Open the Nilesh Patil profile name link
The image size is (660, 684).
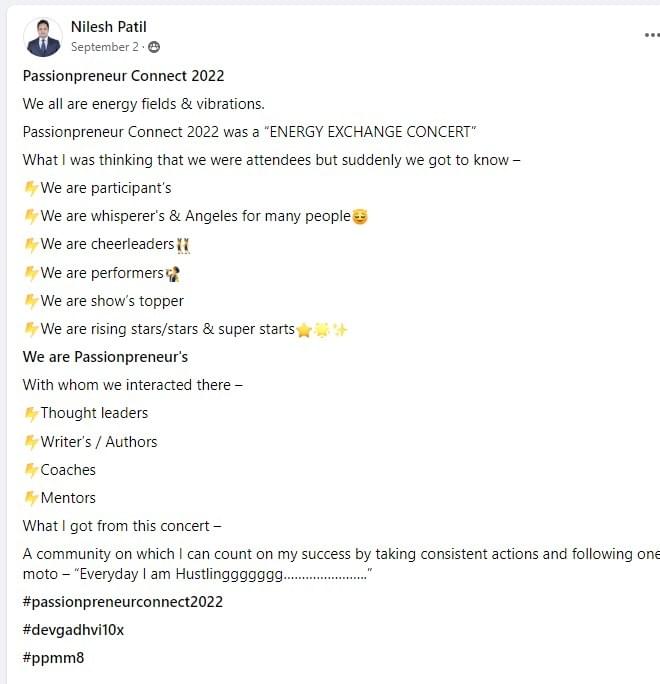point(108,27)
